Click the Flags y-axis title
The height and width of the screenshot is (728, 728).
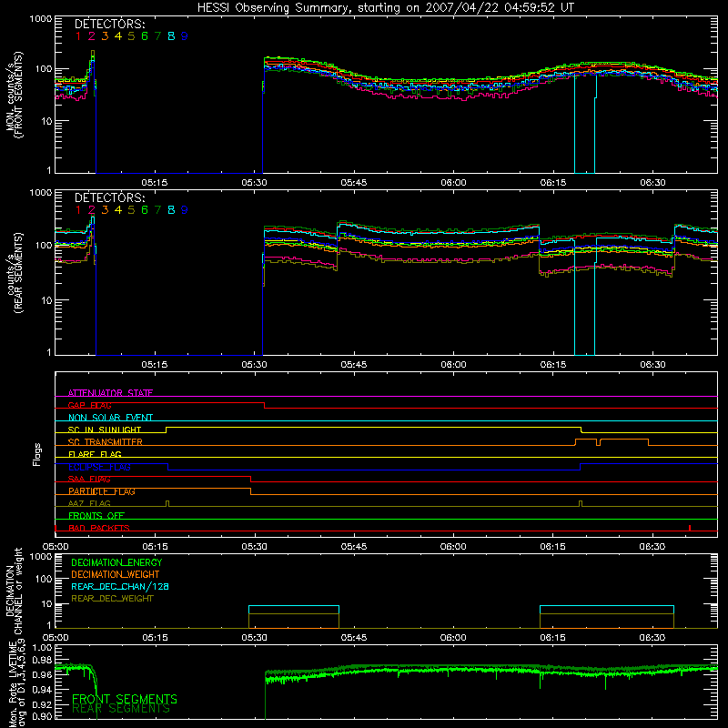click(37, 454)
